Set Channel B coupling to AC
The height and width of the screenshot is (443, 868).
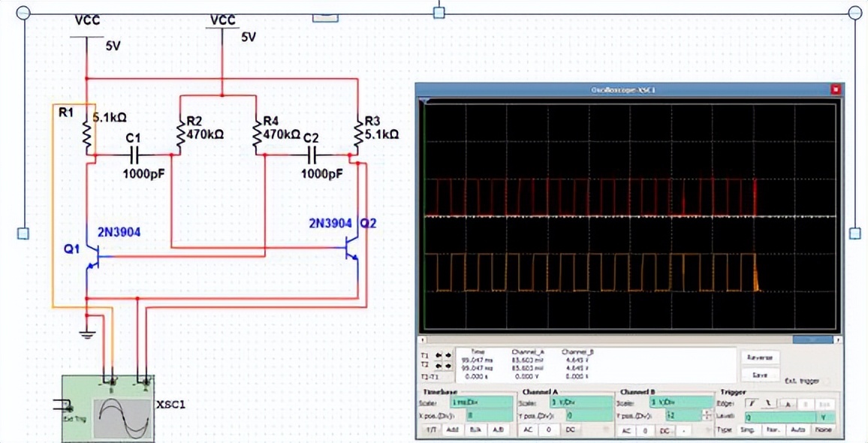[626, 431]
